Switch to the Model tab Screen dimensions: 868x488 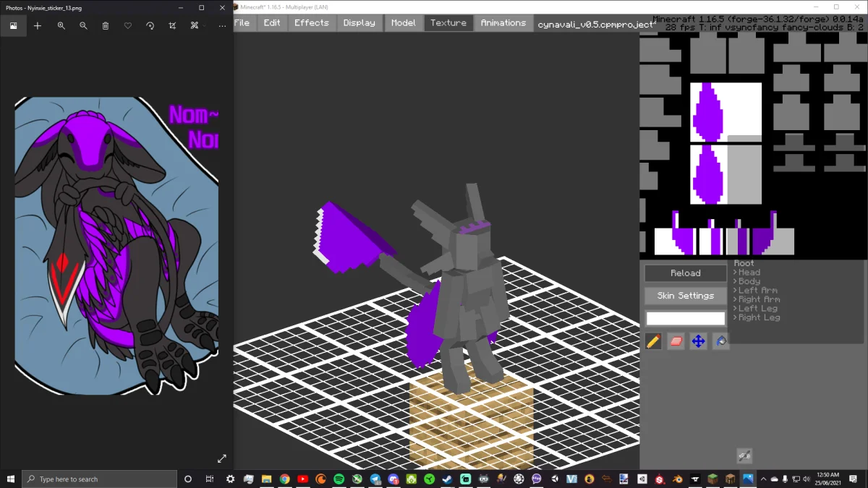click(x=404, y=22)
